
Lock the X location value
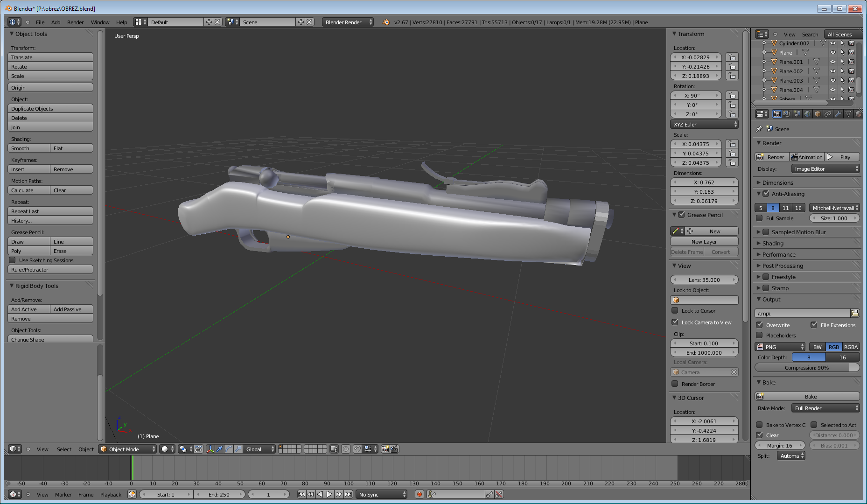tap(732, 57)
